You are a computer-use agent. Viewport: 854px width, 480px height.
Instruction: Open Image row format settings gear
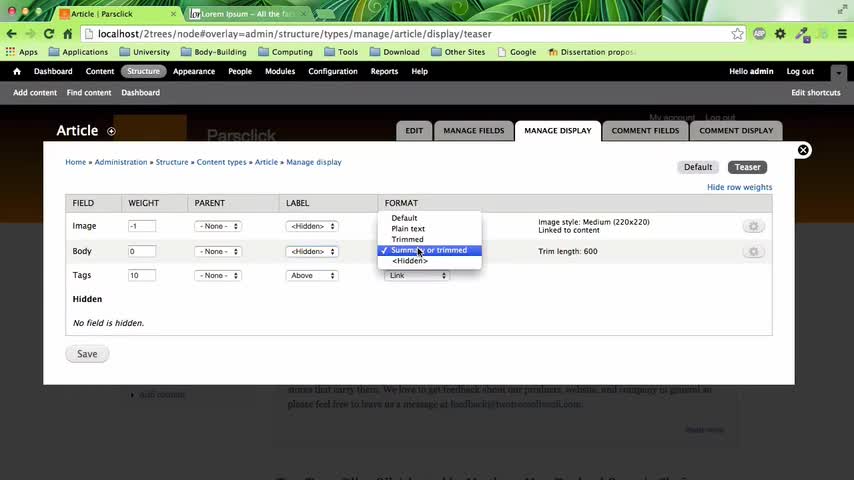click(x=754, y=226)
